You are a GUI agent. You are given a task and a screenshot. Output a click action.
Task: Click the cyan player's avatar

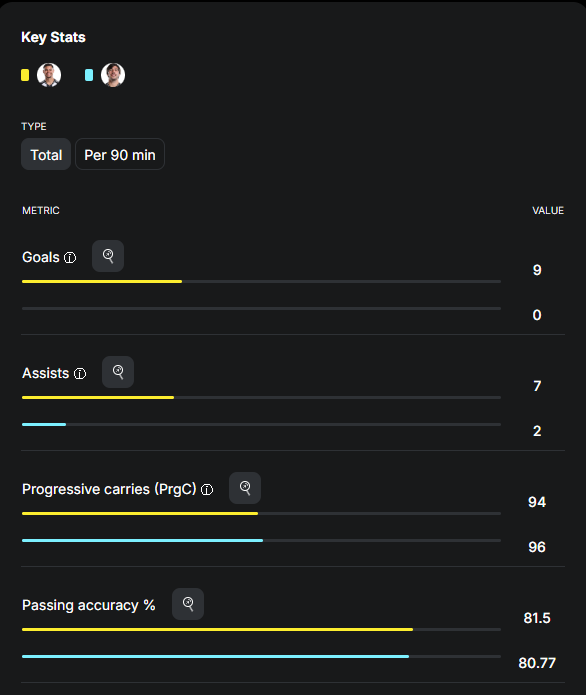[x=113, y=75]
